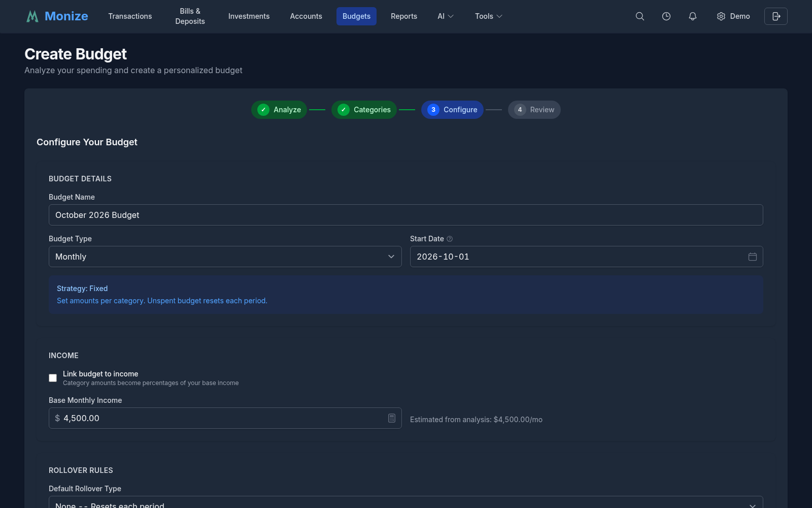Click the Monize brand name link
The height and width of the screenshot is (508, 812).
coord(66,16)
